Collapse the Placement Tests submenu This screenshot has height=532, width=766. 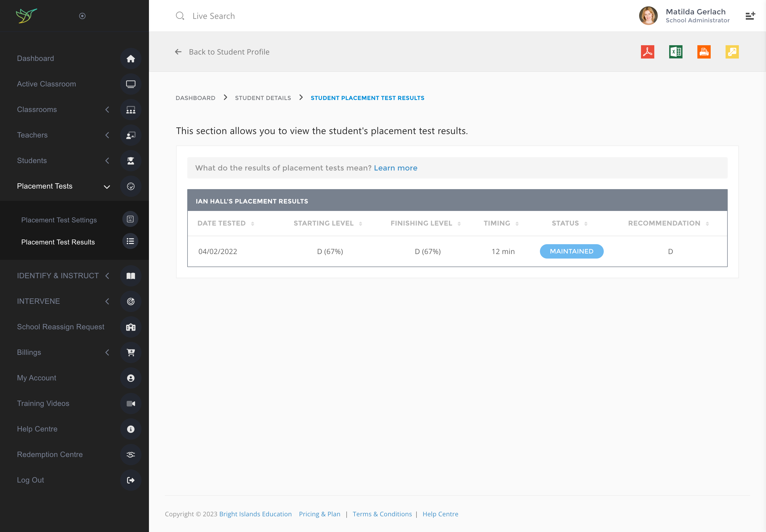[x=107, y=187]
